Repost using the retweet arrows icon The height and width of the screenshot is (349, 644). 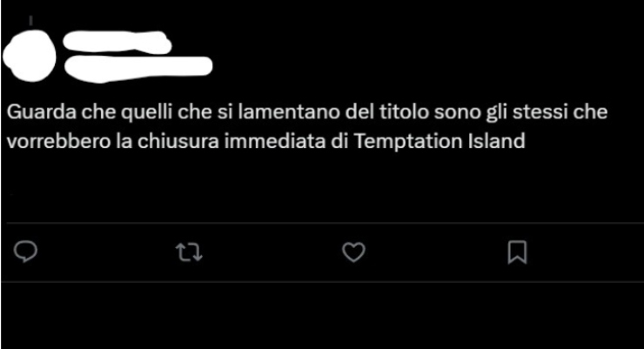[189, 252]
